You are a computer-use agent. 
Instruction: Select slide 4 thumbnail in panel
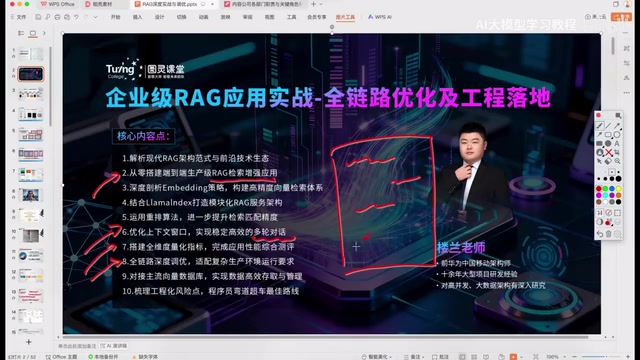31,114
